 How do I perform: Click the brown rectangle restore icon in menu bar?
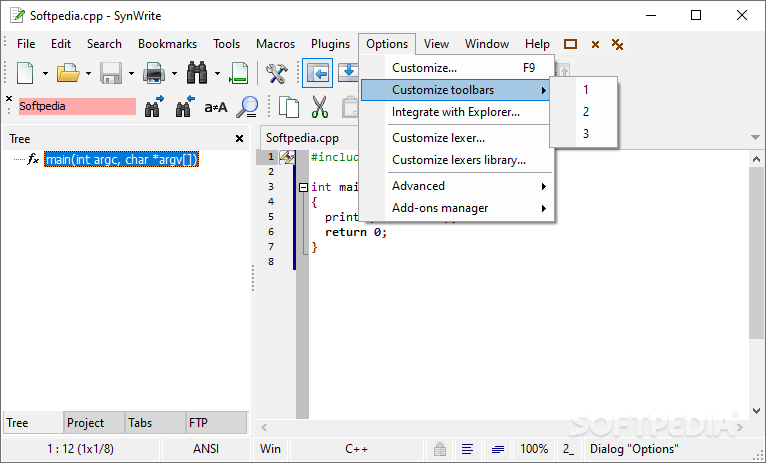[x=570, y=44]
